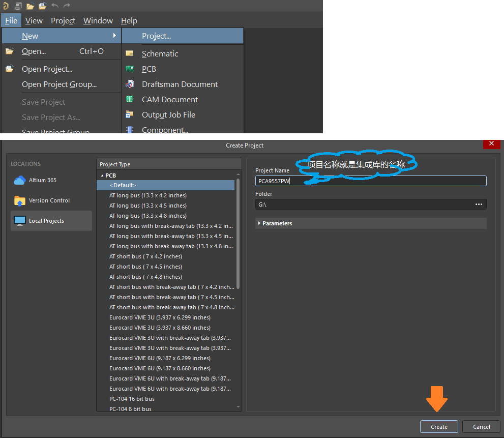Screen dimensions: 504x439
Task: Select Version Control location
Action: 51,201
